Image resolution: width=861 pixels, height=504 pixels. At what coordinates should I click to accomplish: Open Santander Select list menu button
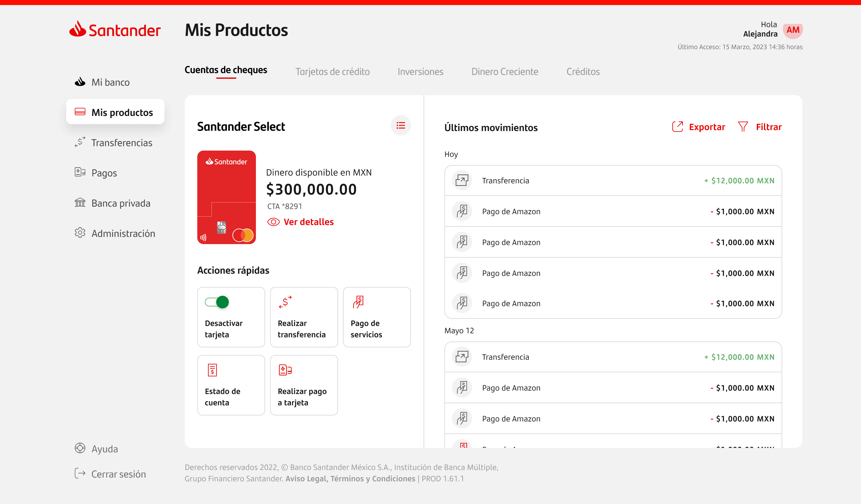point(401,126)
